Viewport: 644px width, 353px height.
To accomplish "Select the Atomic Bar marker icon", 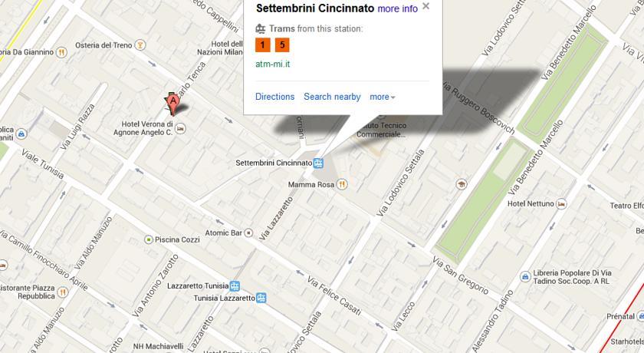I will pyautogui.click(x=248, y=233).
